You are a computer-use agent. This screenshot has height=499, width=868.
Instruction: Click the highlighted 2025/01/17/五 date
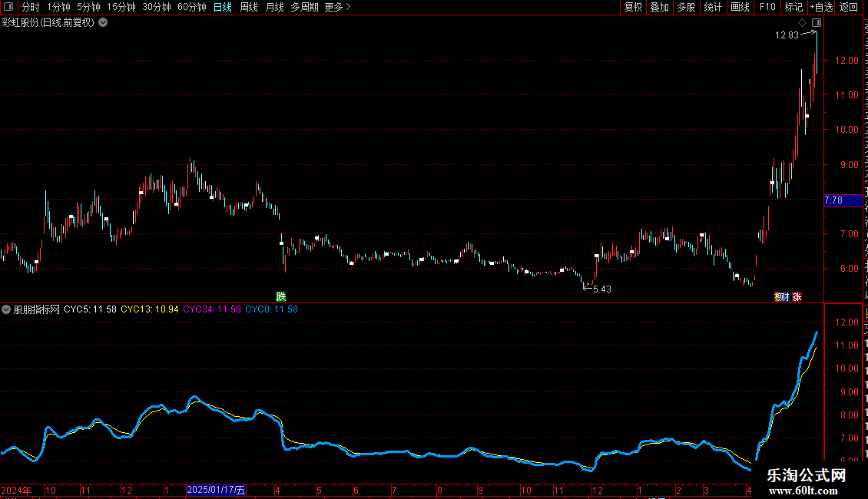point(216,490)
